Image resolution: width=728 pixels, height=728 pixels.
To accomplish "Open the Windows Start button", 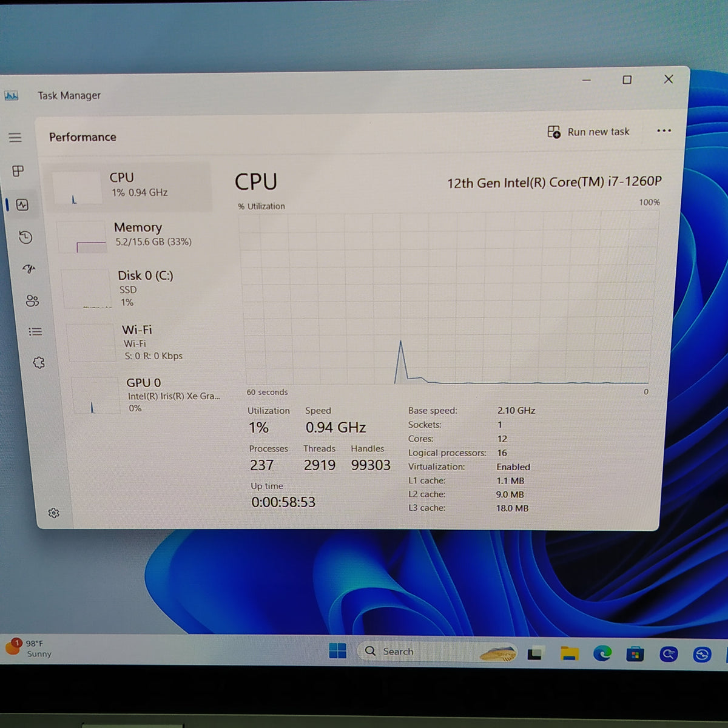I will 337,651.
